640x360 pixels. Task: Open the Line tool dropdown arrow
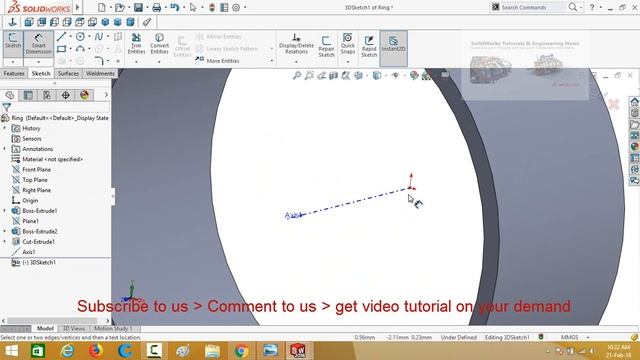point(70,37)
